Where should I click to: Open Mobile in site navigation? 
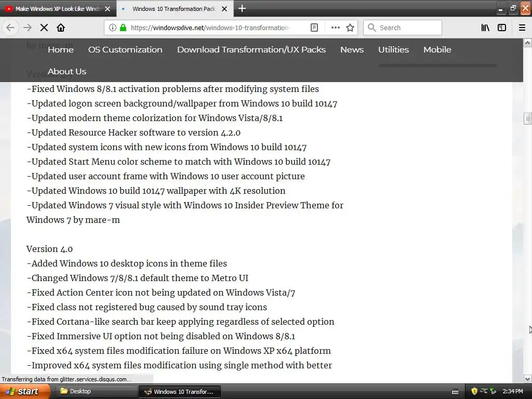coord(437,49)
